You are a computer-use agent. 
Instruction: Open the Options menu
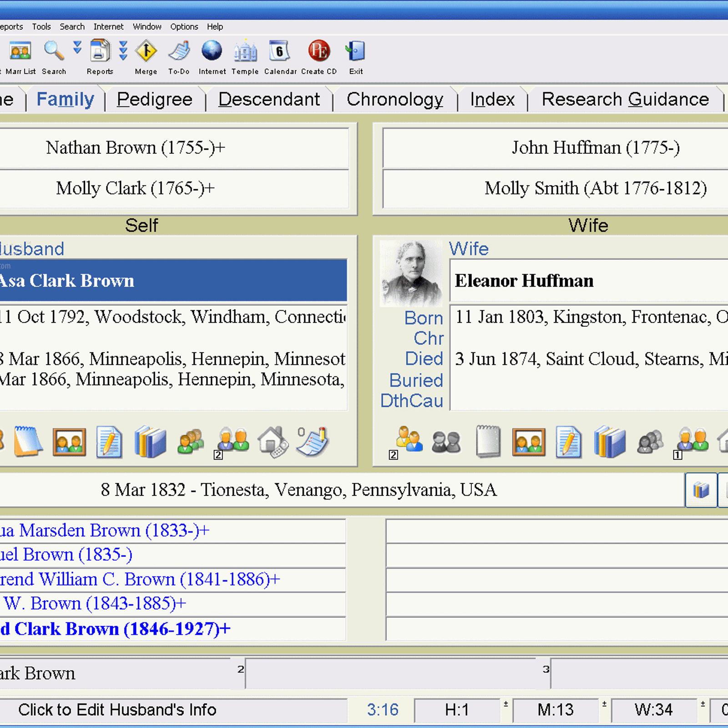(x=184, y=26)
